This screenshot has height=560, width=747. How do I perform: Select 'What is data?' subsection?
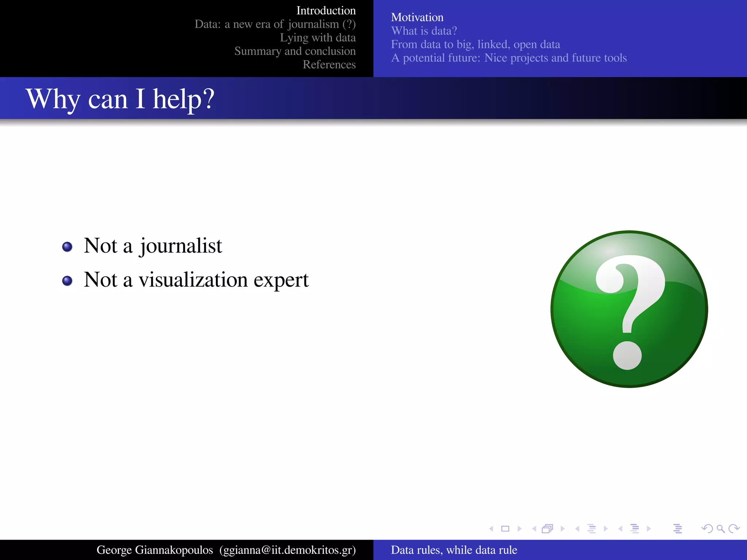tap(424, 31)
